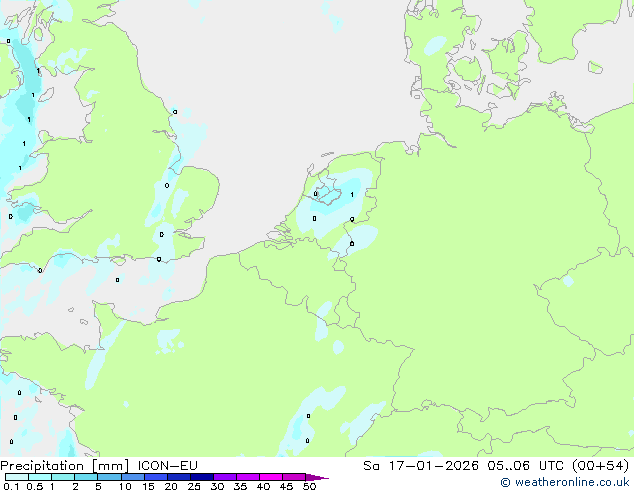
Task: Select the 2–5 mm legend color swatch
Action: point(86,477)
